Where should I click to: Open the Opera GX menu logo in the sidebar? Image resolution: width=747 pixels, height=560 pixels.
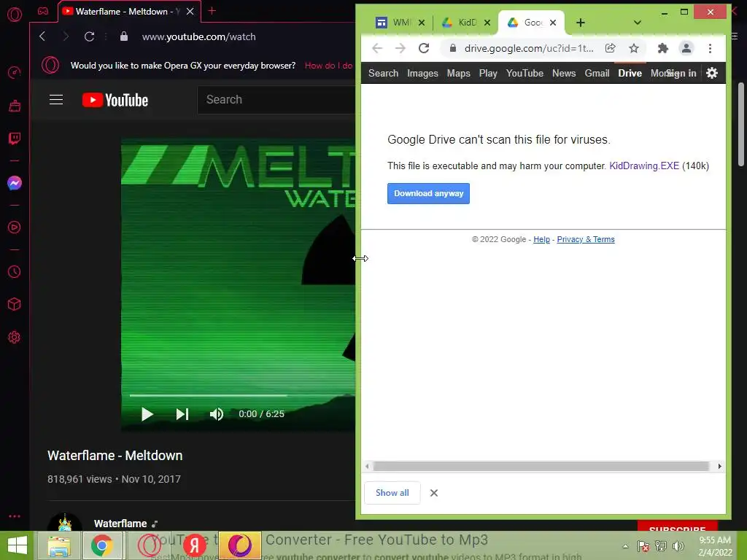(x=15, y=15)
